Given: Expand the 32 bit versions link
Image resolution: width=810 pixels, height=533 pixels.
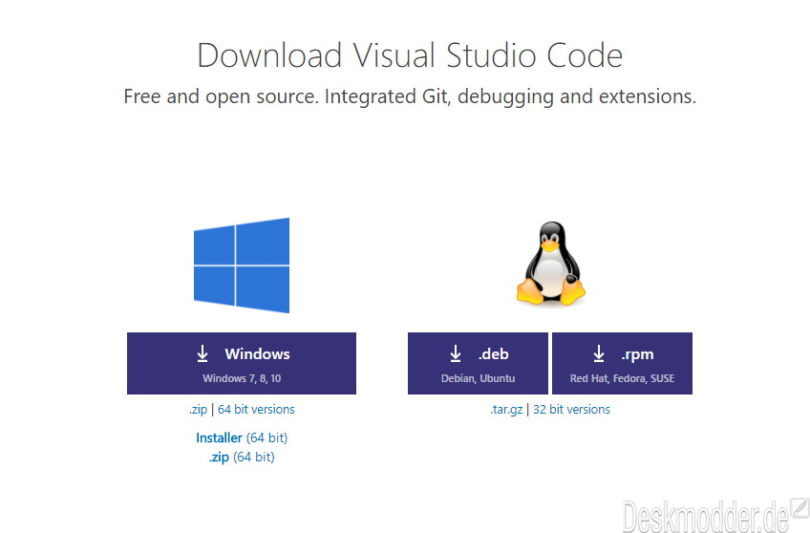Looking at the screenshot, I should click(571, 409).
